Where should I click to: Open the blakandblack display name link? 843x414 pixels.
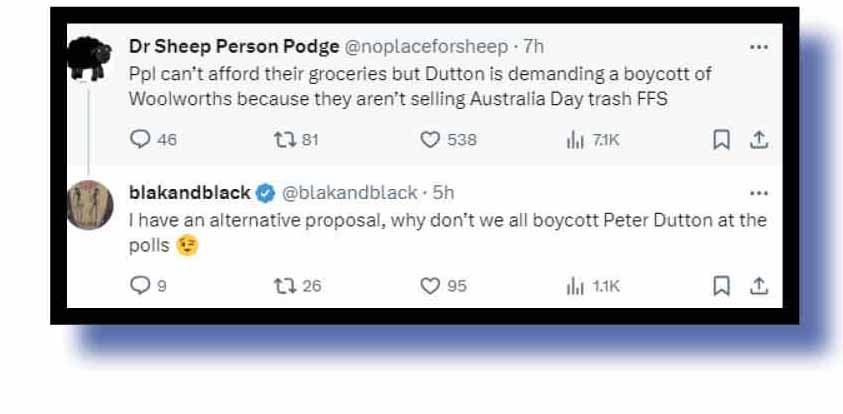190,192
